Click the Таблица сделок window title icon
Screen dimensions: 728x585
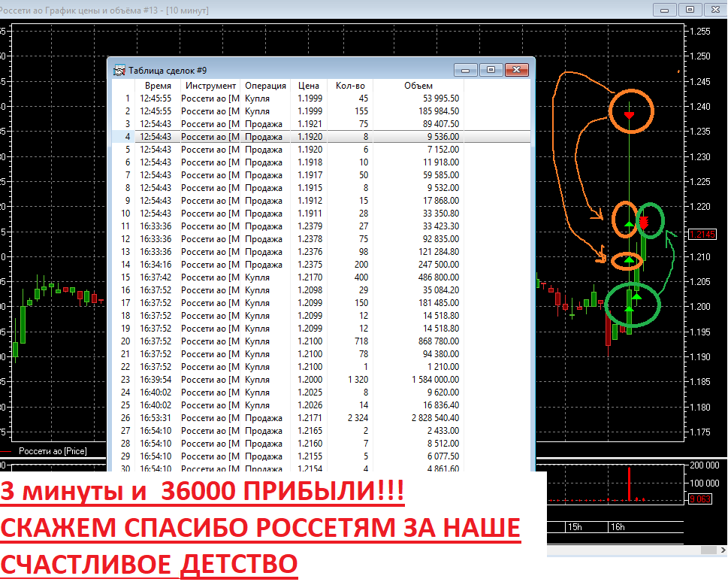119,71
